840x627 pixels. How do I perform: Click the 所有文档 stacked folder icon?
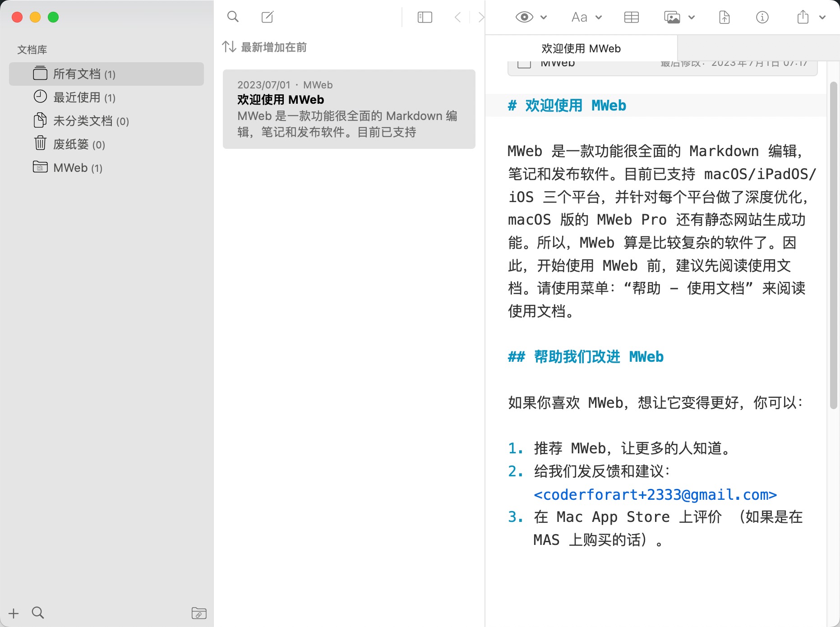coord(40,73)
